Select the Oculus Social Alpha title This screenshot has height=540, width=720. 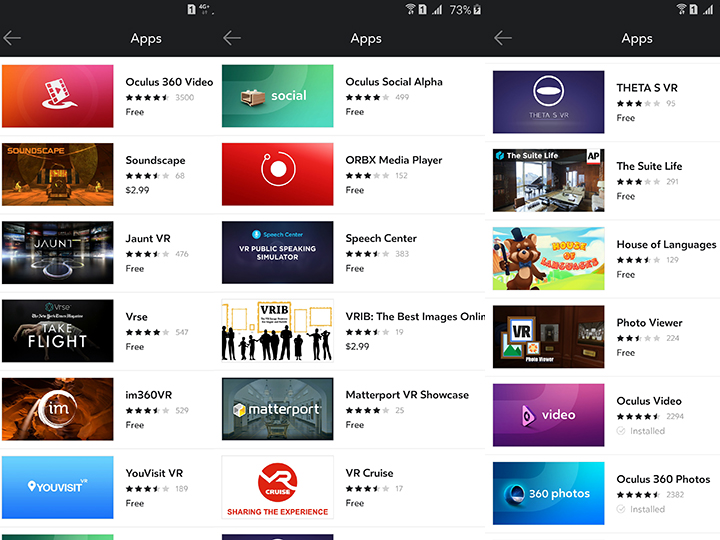click(394, 82)
